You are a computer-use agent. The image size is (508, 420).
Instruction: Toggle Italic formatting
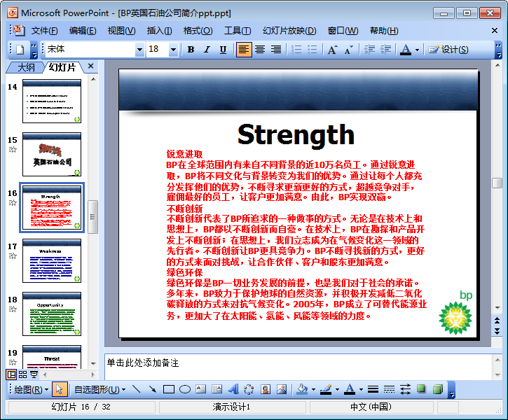click(207, 50)
